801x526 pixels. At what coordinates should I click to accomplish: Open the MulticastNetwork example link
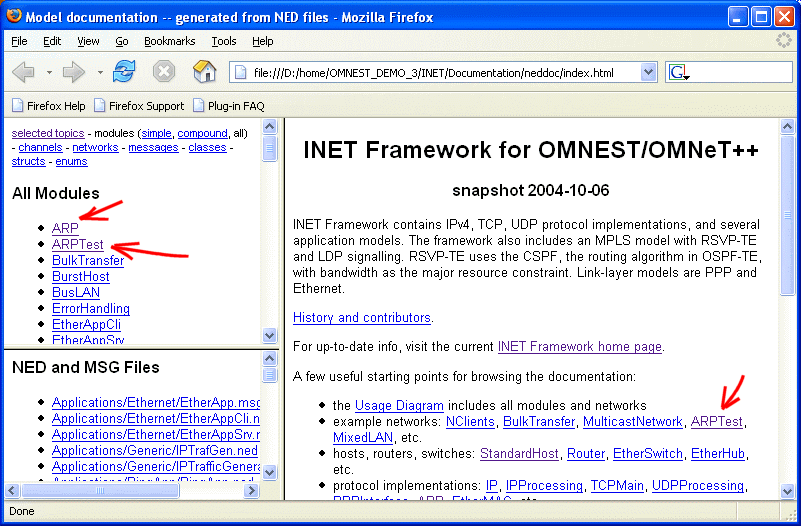pos(632,422)
